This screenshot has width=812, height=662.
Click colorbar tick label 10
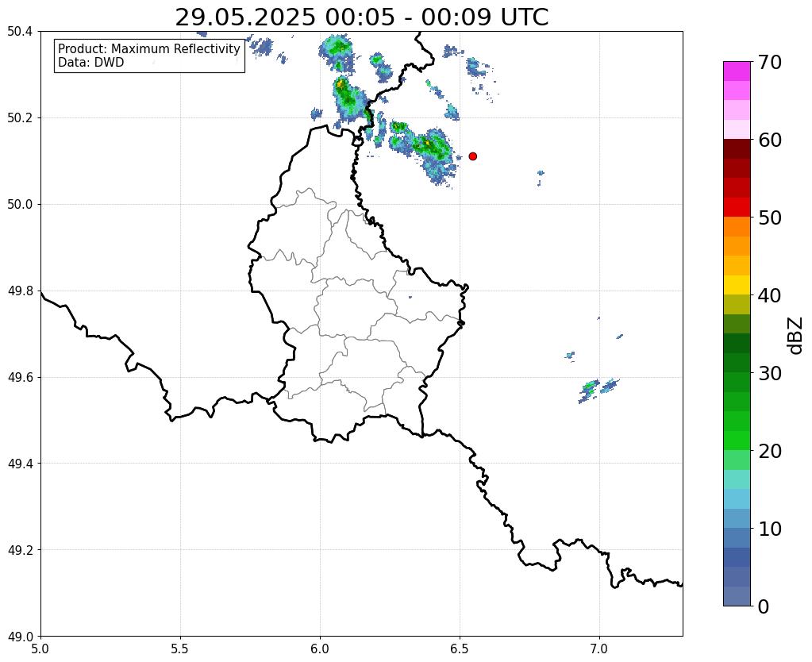(x=770, y=529)
